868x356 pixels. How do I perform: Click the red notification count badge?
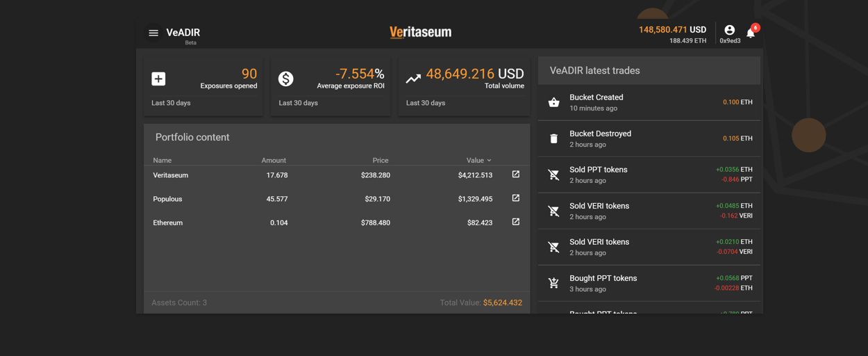pyautogui.click(x=756, y=28)
